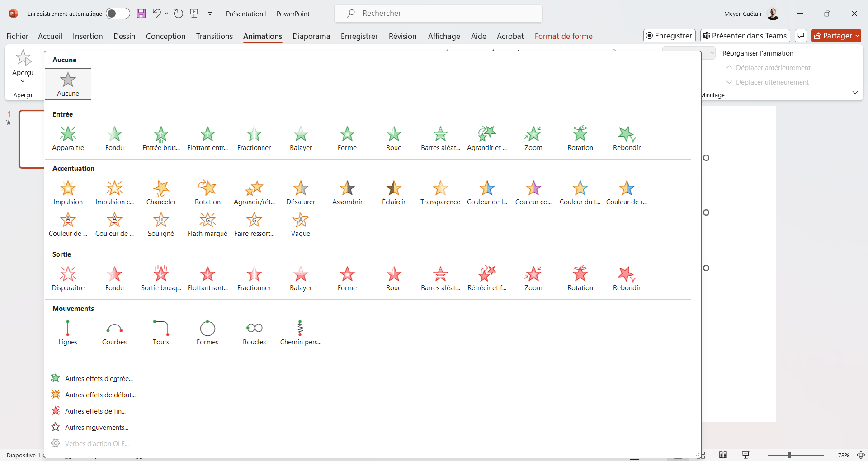Click the Rechercher search field
Viewport: 868px width, 461px height.
click(439, 14)
